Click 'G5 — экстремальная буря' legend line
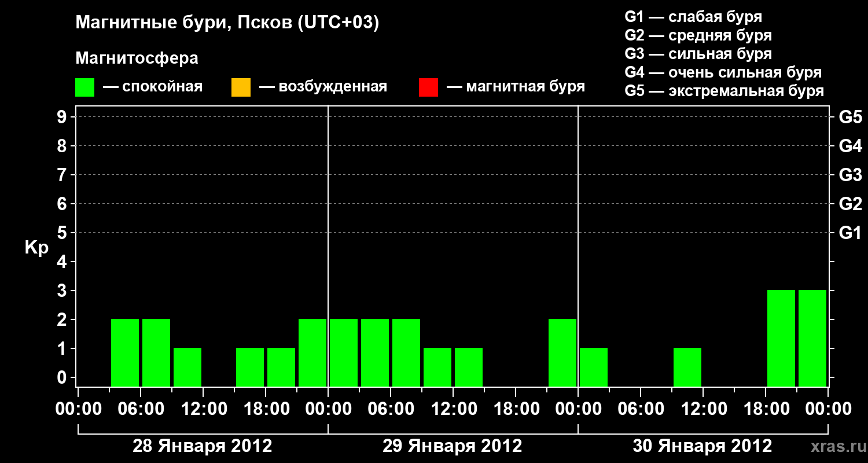 (724, 91)
